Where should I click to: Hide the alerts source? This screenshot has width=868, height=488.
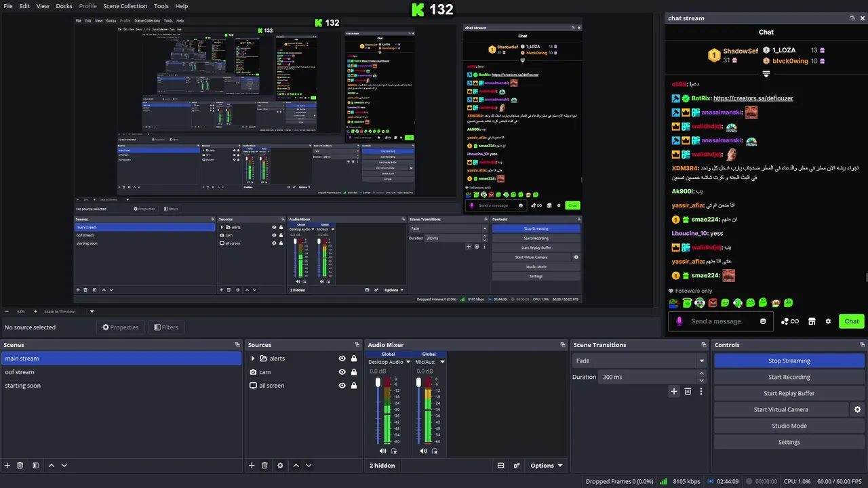[342, 359]
